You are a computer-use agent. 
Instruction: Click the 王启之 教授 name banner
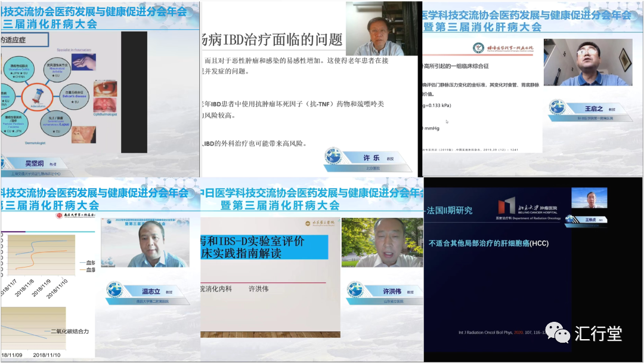pos(596,109)
